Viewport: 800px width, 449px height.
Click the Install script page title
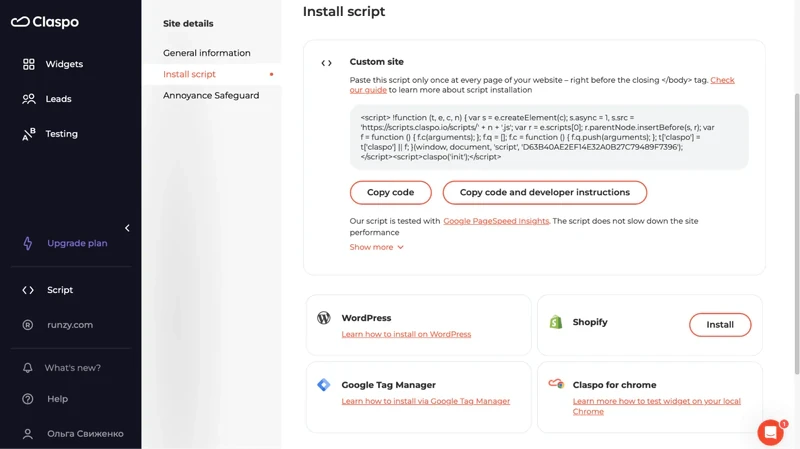pos(344,11)
